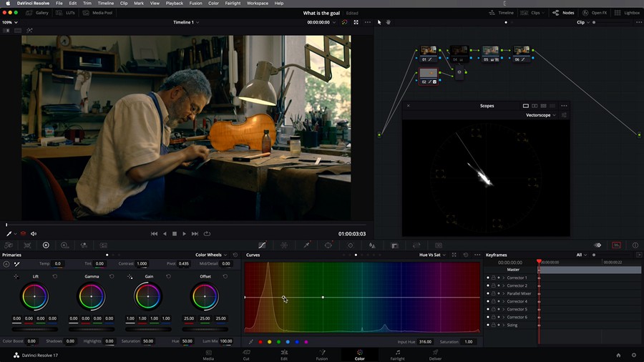Screen dimensions: 644x362
Task: Enable the viewer highlight wand icon
Action: (29, 30)
